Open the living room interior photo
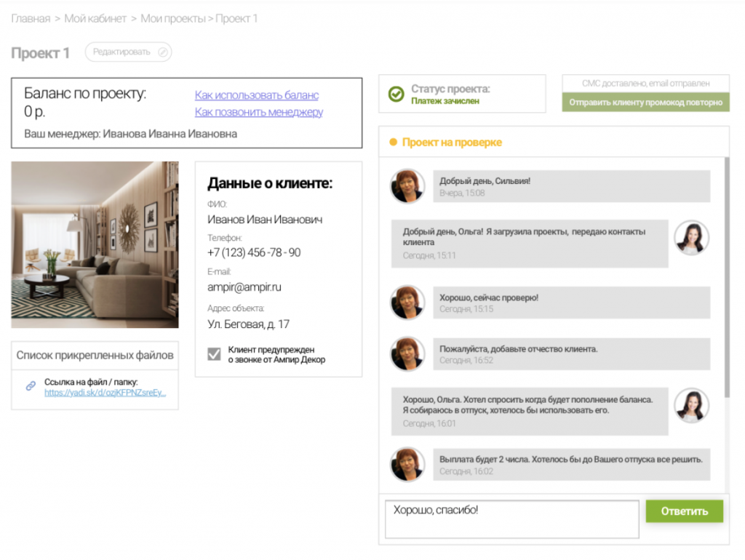745x560 pixels. click(95, 244)
